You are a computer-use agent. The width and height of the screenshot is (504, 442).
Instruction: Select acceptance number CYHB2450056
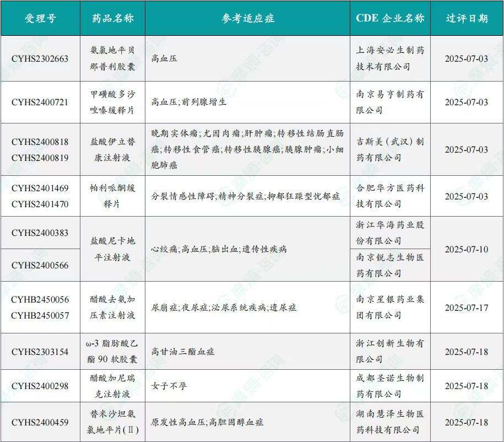(40, 299)
